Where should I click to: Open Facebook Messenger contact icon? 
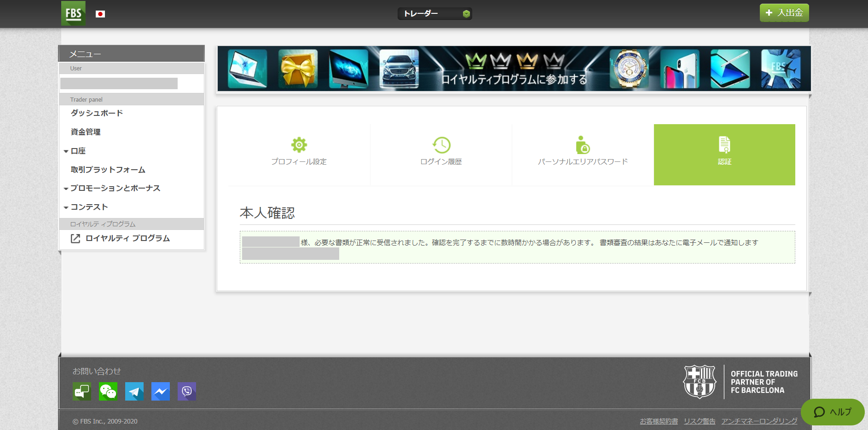tap(161, 391)
